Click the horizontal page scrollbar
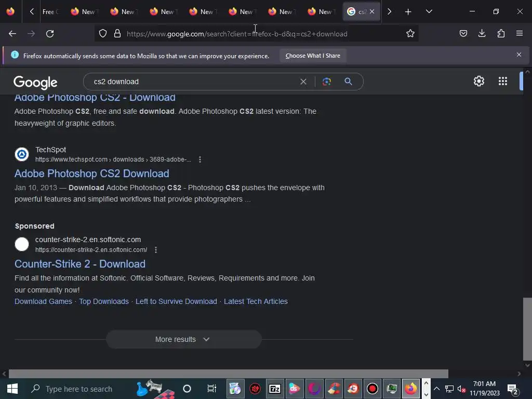This screenshot has height=399, width=532. [229, 374]
